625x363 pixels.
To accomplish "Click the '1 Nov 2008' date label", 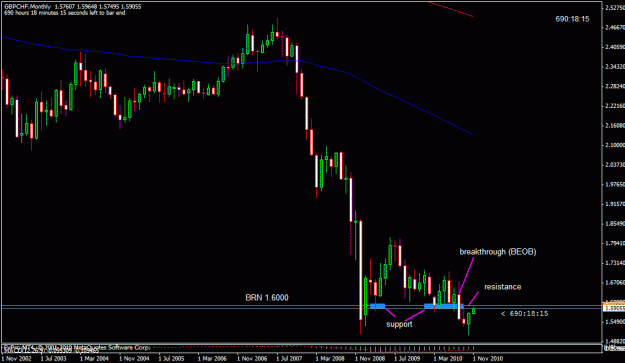I will point(370,358).
